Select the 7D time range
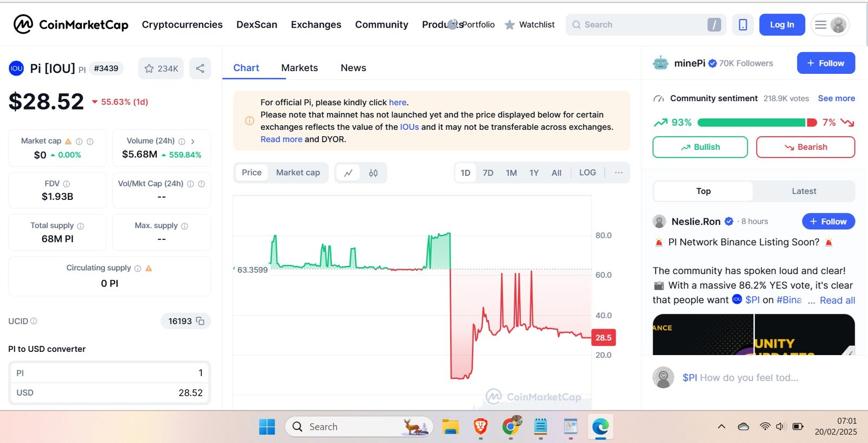This screenshot has width=868, height=443. click(488, 173)
